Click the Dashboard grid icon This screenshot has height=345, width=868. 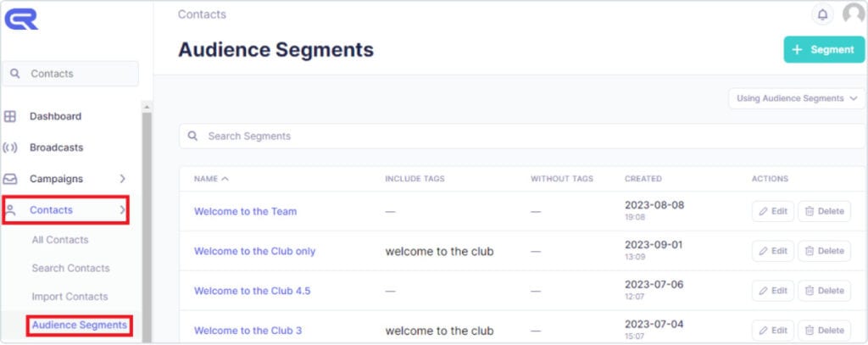[x=10, y=116]
